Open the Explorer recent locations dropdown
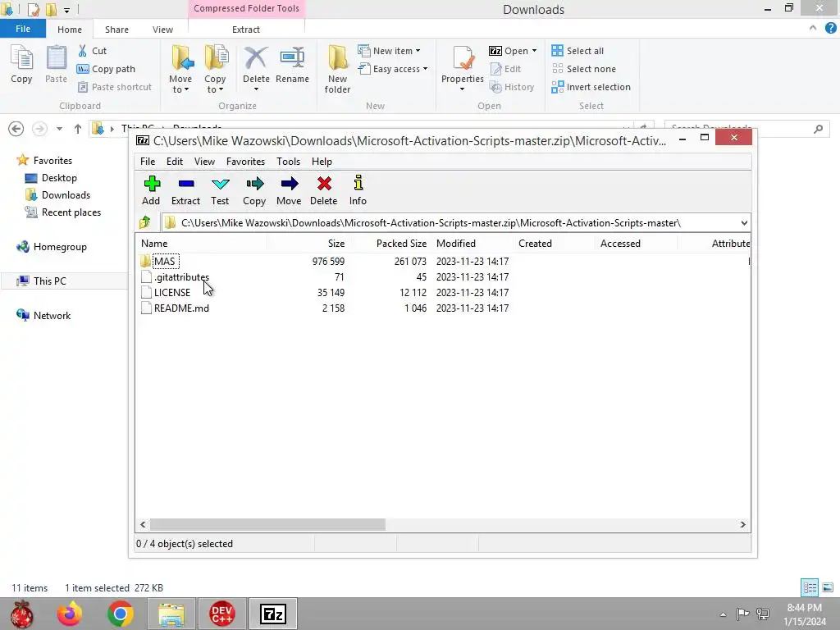This screenshot has width=840, height=630. click(59, 129)
